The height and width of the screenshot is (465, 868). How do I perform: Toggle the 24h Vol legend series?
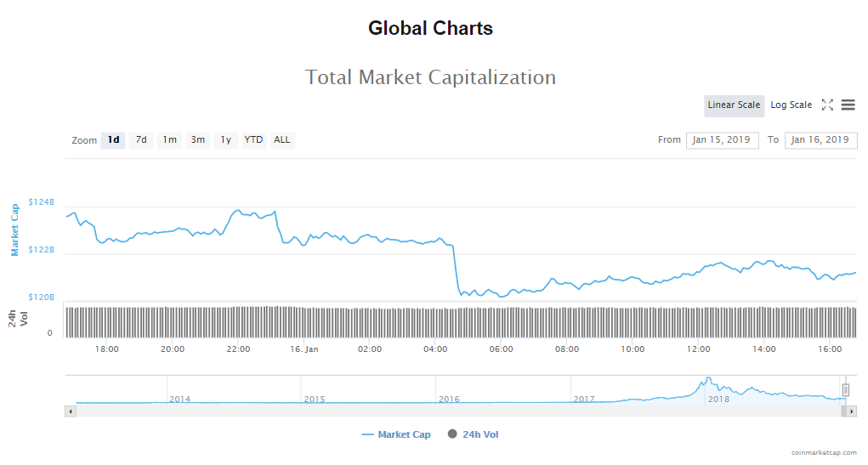coord(473,434)
